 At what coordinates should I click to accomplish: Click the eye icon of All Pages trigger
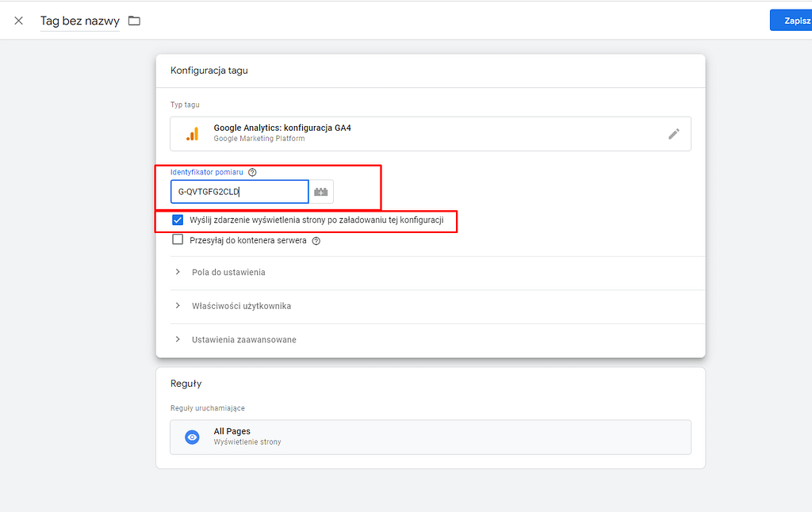[x=192, y=437]
